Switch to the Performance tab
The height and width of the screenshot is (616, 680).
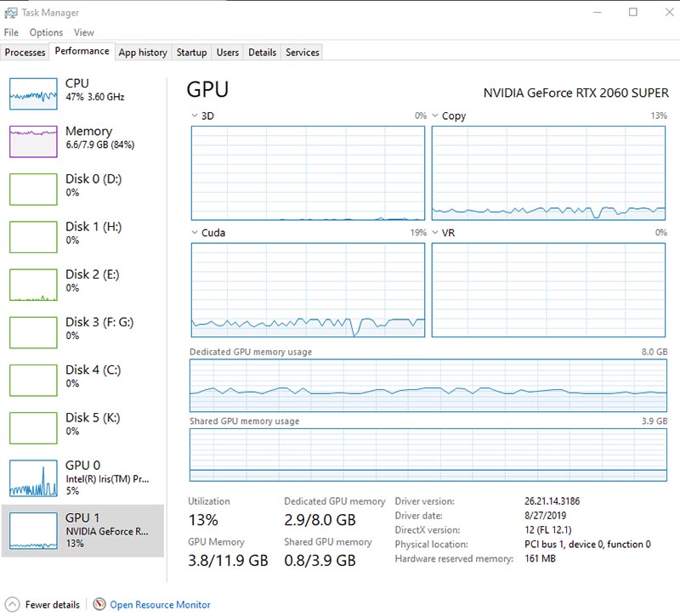point(82,51)
